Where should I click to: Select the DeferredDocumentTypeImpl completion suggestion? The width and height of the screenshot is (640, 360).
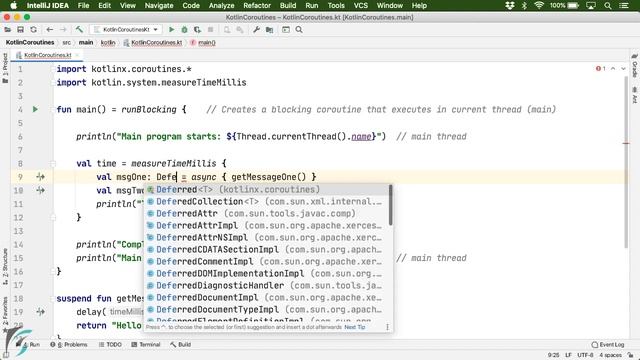266,309
